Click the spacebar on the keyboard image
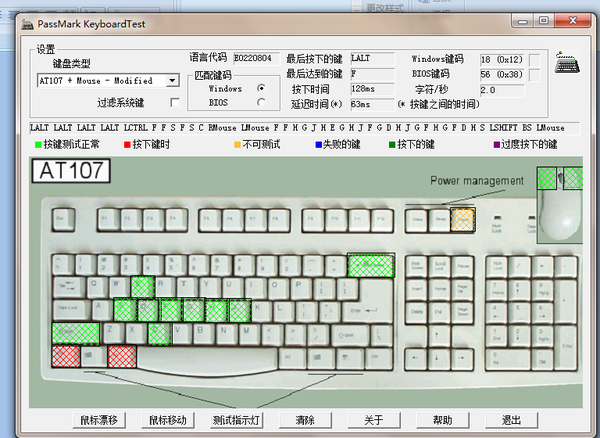The width and height of the screenshot is (600, 438). 208,358
